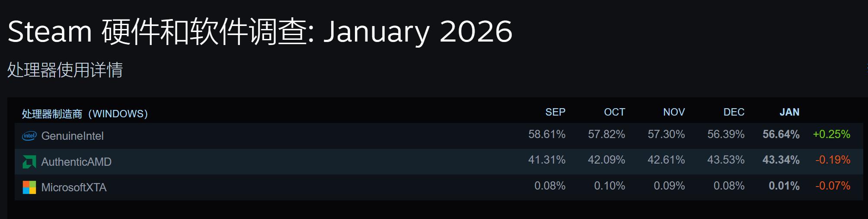Click the AMD logo icon
The image size is (868, 219).
point(29,162)
